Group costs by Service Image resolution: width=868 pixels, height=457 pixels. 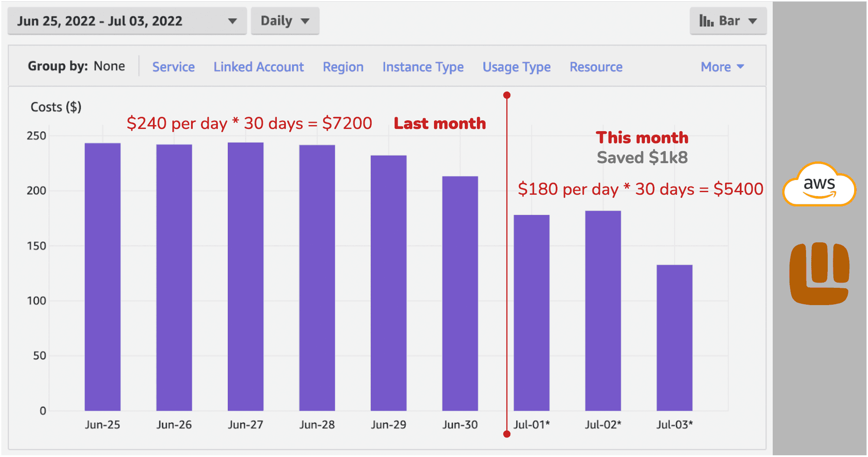click(x=173, y=67)
